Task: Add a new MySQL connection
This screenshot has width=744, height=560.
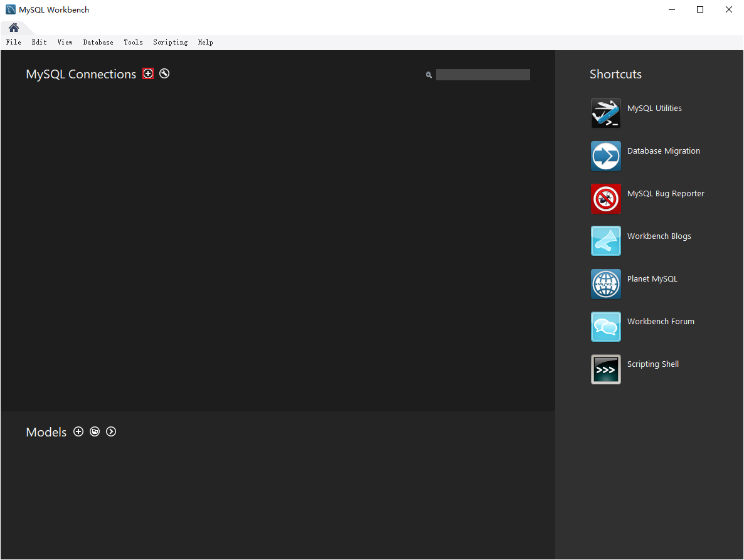Action: [x=148, y=73]
